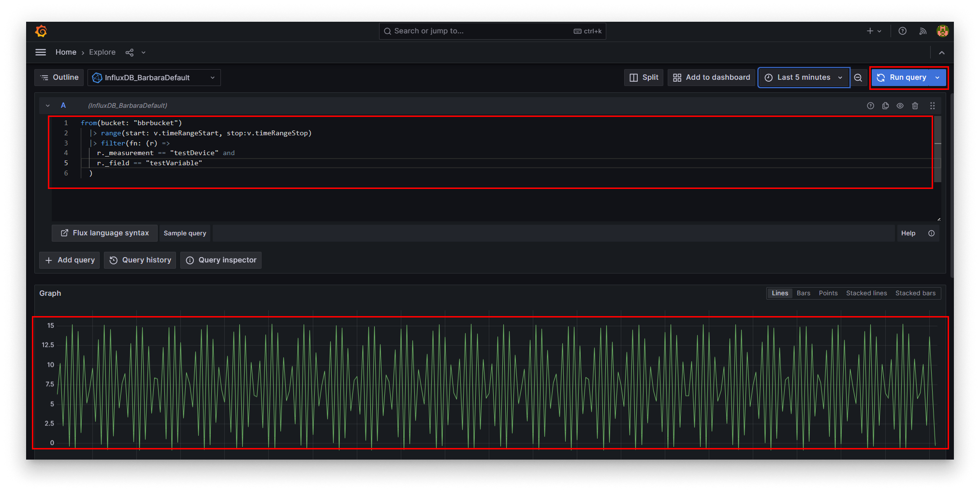Image resolution: width=980 pixels, height=491 pixels.
Task: Click the zoom out magnifier icon
Action: (x=858, y=77)
